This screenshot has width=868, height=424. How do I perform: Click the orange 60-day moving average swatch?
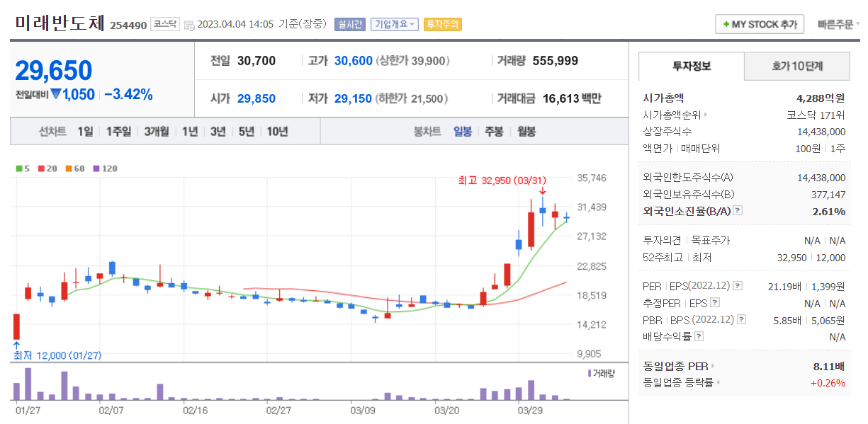click(68, 168)
